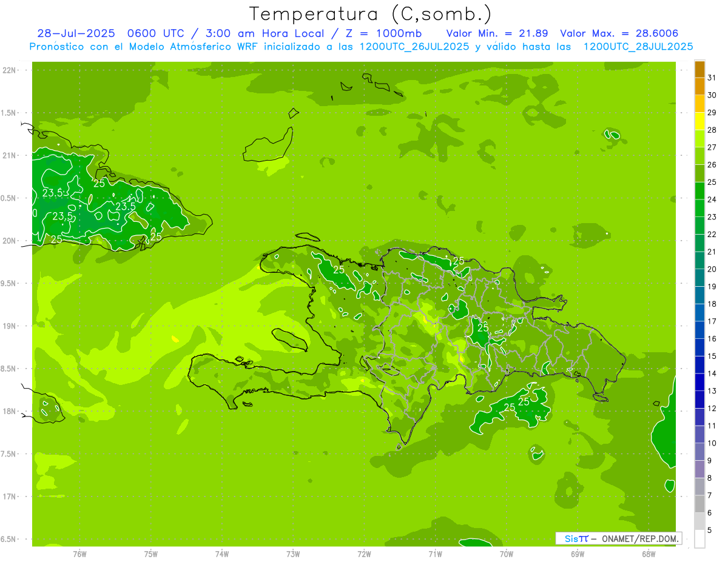The height and width of the screenshot is (562, 728).
Task: Click legend value '31'
Action: [712, 78]
